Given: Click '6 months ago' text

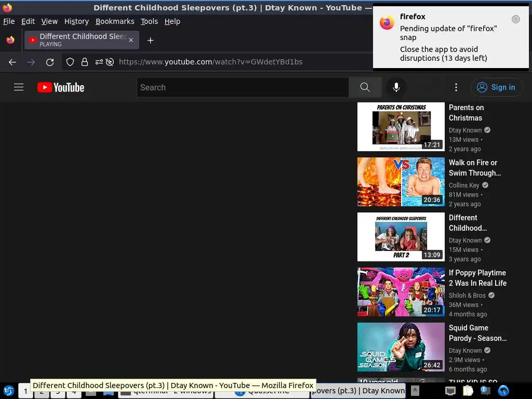Looking at the screenshot, I should coord(468,369).
